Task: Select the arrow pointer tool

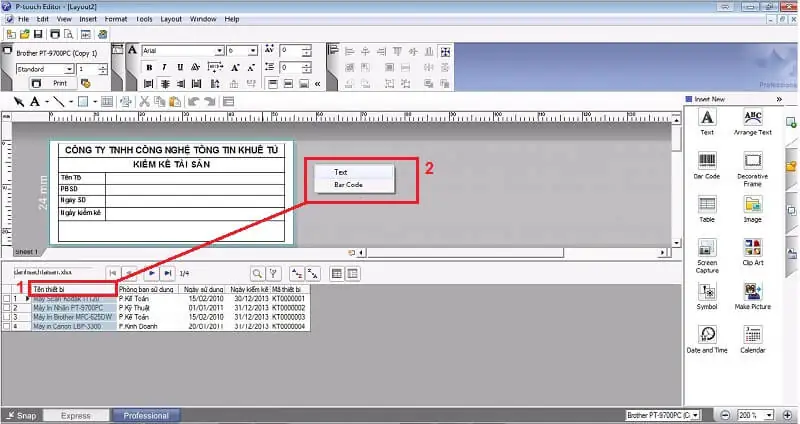Action: pyautogui.click(x=19, y=102)
